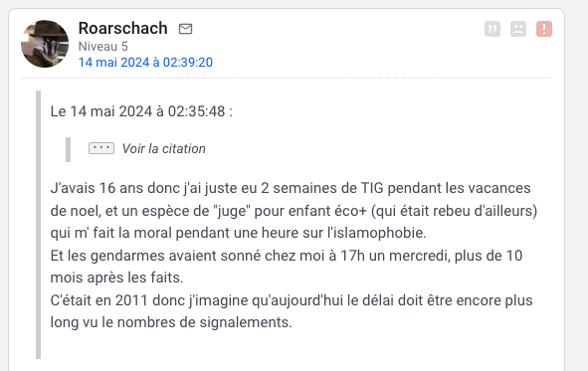Click the grey page background beside the post card
588x371 pixels.
coord(576,187)
